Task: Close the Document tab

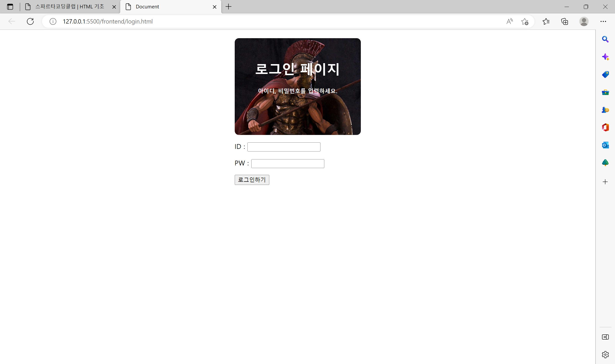Action: tap(215, 7)
